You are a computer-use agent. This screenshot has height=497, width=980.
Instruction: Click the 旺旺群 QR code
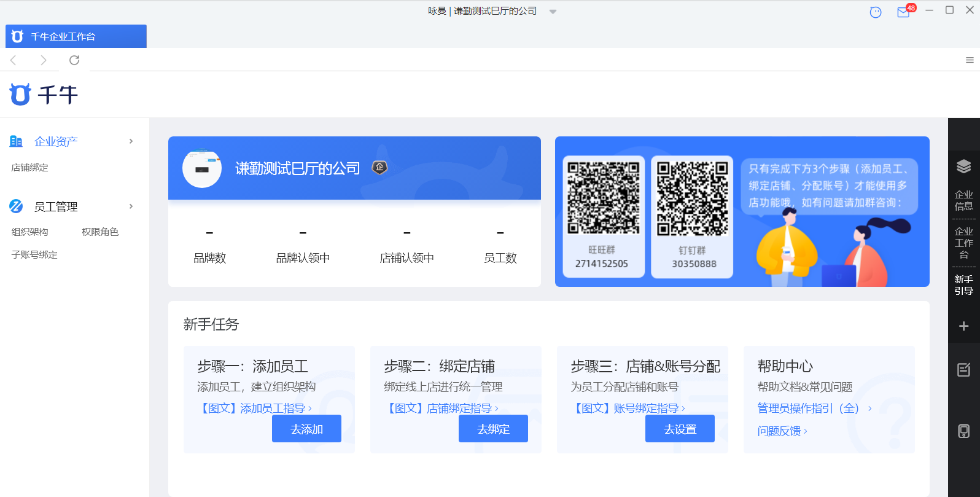click(603, 198)
